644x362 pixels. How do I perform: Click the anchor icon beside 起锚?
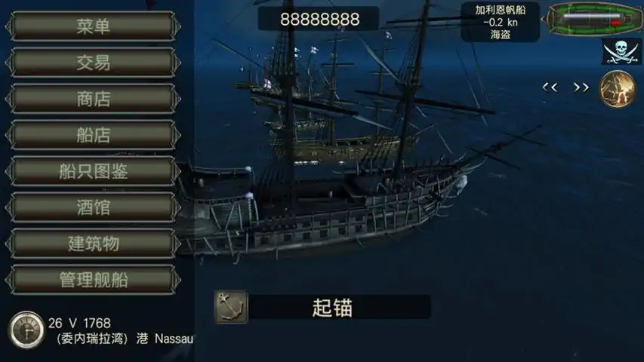click(x=231, y=307)
